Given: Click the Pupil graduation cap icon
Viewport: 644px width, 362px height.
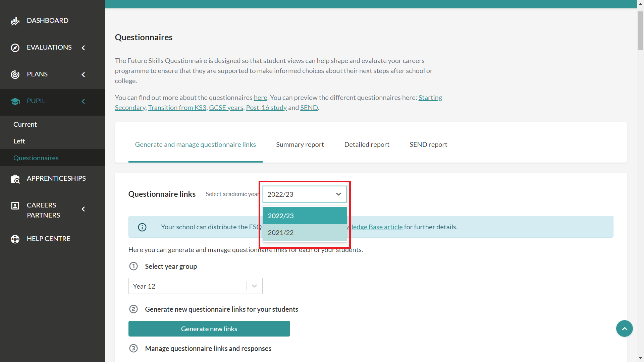Looking at the screenshot, I should [x=15, y=101].
